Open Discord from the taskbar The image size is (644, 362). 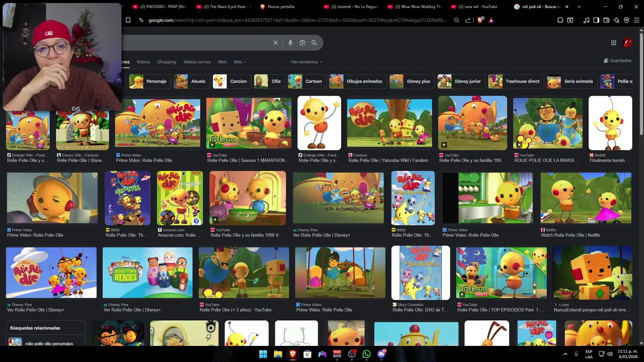(381, 354)
